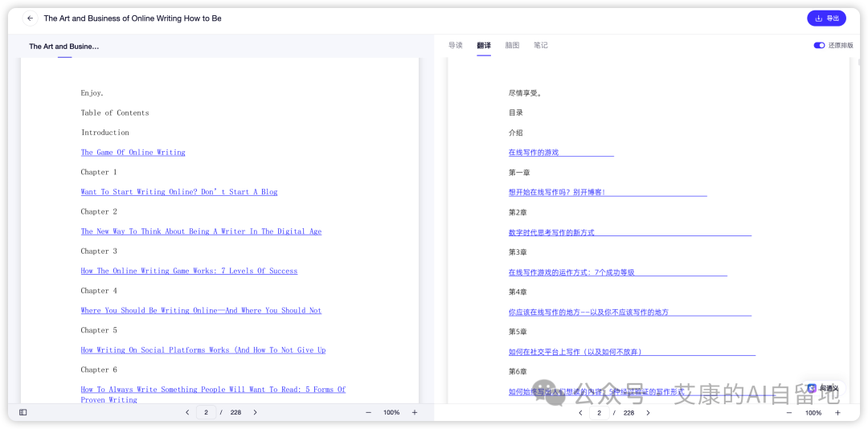
Task: Open the 如何在社交平台上写作 link
Action: tap(575, 352)
